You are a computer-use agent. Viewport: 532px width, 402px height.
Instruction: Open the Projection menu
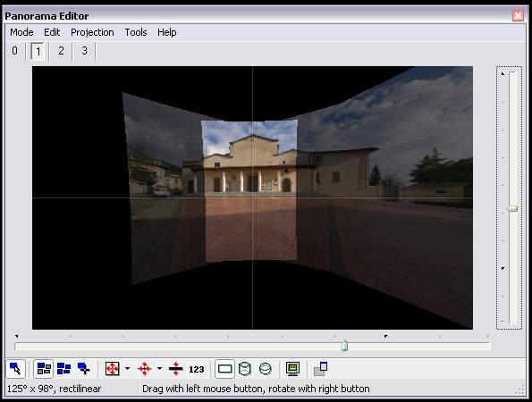click(x=92, y=32)
